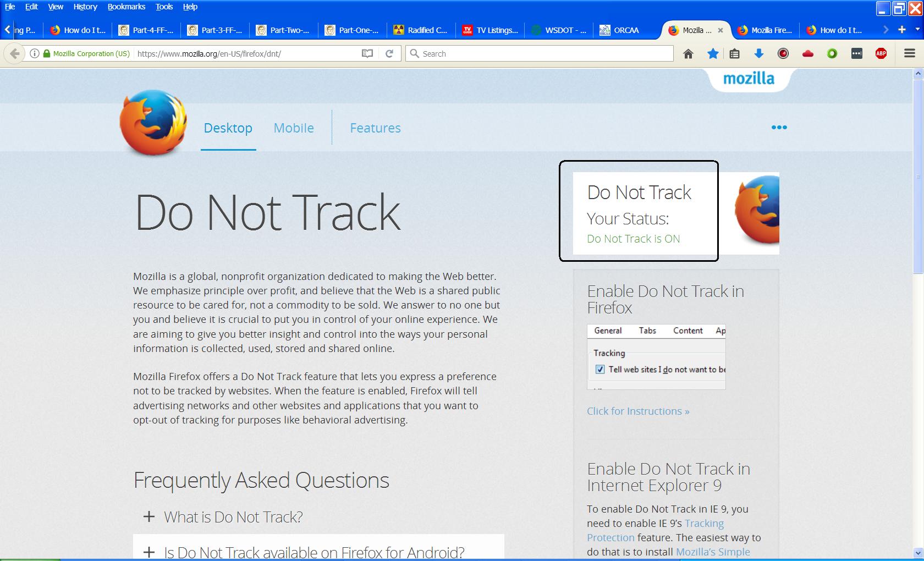Image resolution: width=924 pixels, height=561 pixels.
Task: Open the Downloads arrow icon
Action: click(x=758, y=53)
